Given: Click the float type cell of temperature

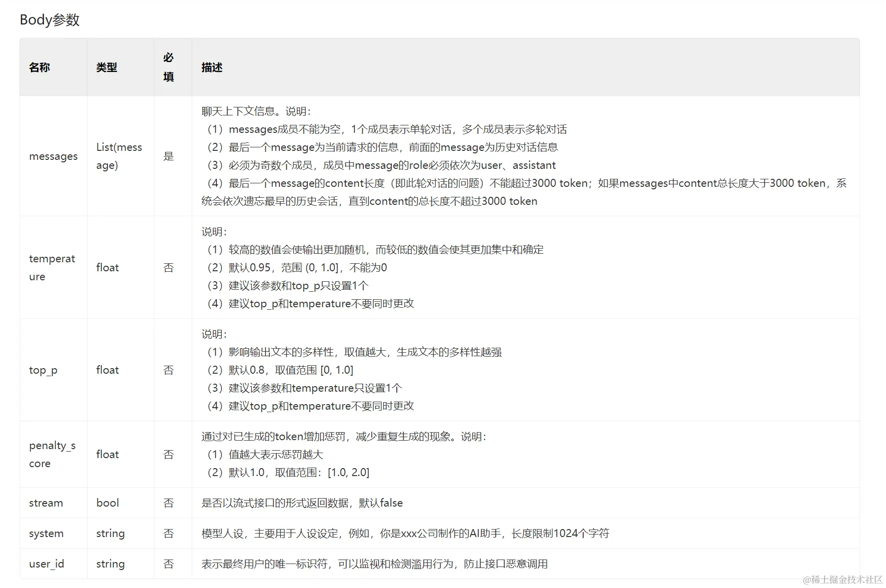Looking at the screenshot, I should (107, 267).
